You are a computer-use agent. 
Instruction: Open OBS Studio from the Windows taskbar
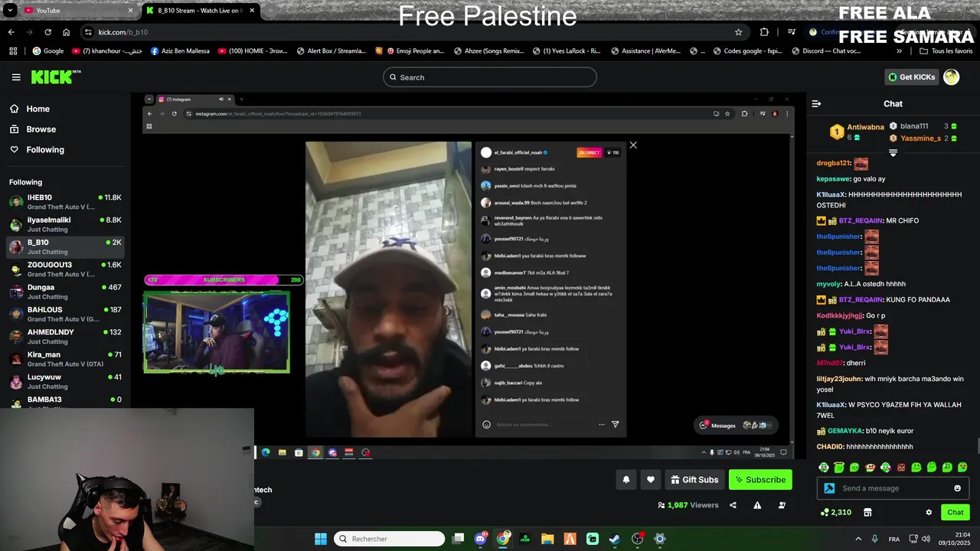pos(637,539)
